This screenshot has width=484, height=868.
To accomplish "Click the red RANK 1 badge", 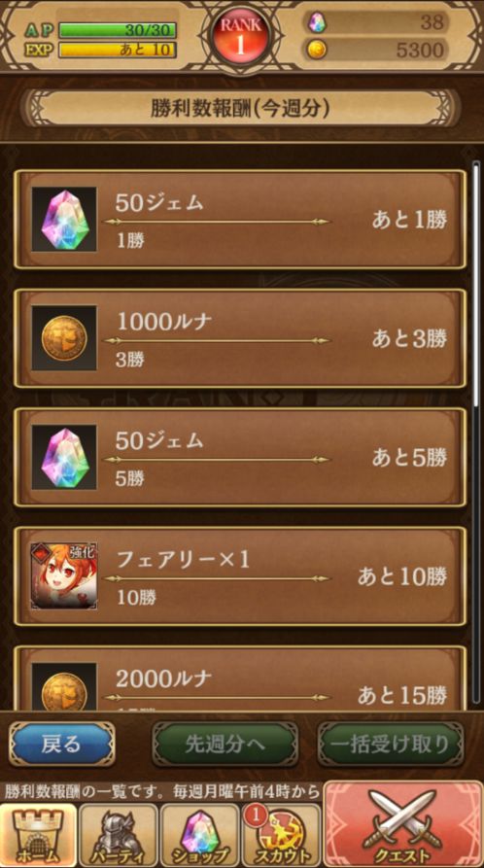I will [240, 37].
